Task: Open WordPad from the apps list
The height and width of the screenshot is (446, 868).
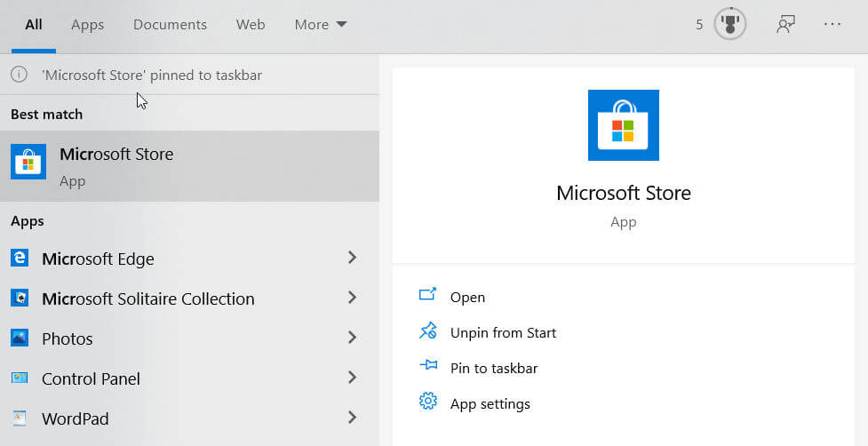Action: [x=76, y=418]
